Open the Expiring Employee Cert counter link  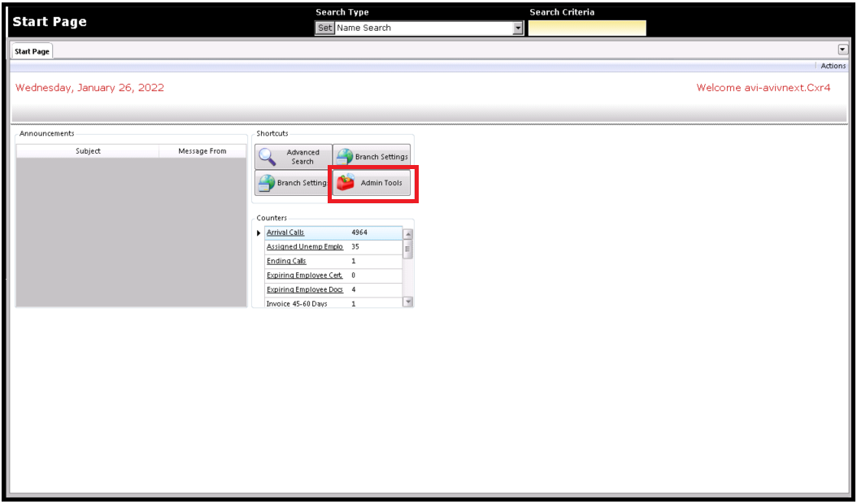[x=304, y=275]
